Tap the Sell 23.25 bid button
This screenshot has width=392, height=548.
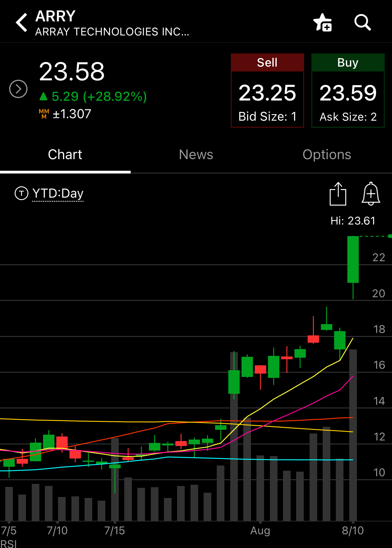(267, 90)
